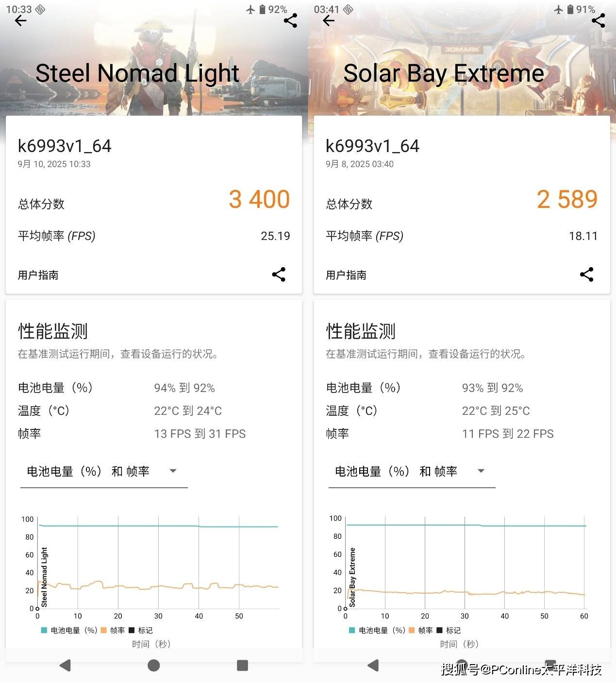This screenshot has width=616, height=683.
Task: Open user guide link in Solar Bay card
Action: pyautogui.click(x=346, y=275)
